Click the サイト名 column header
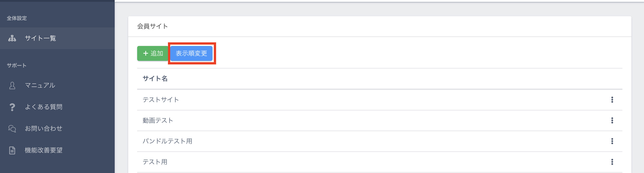Image resolution: width=644 pixels, height=173 pixels. coord(155,79)
